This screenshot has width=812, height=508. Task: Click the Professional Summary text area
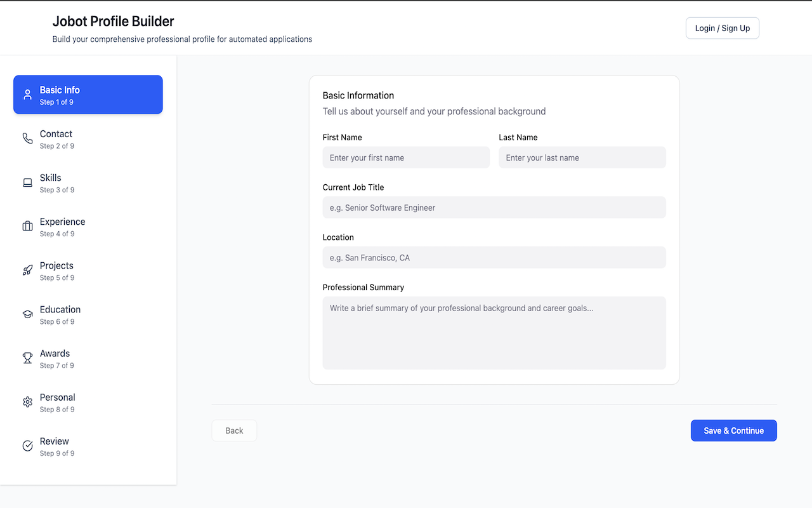[494, 333]
